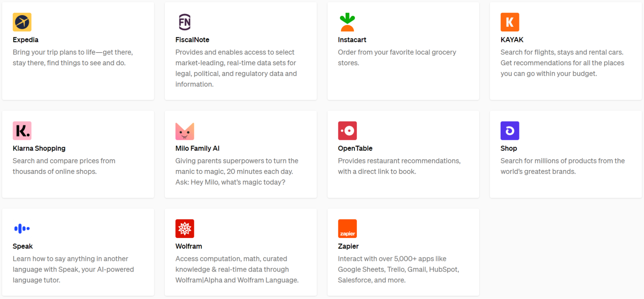644x299 pixels.
Task: Open the purple Shop icon
Action: [x=510, y=131]
